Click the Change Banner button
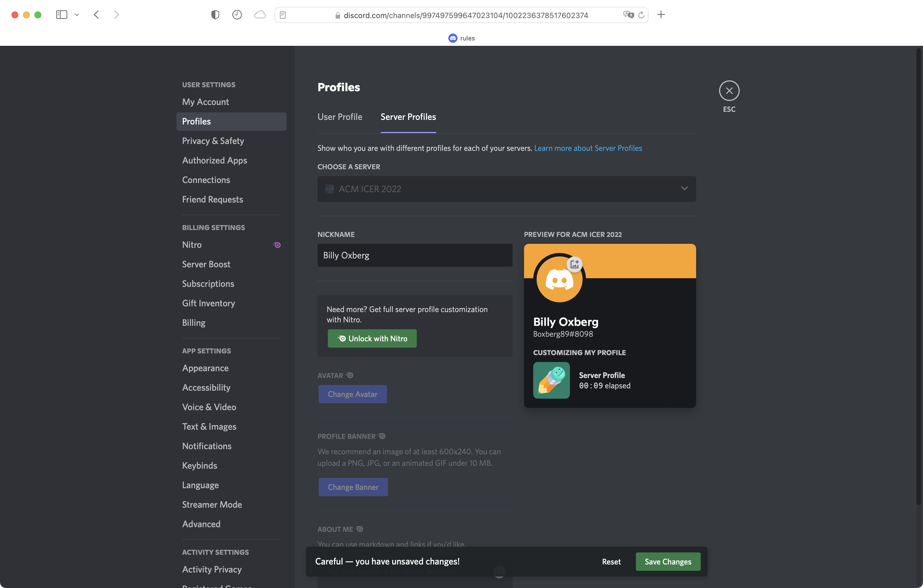Screen dimensions: 923x588 pos(353,487)
